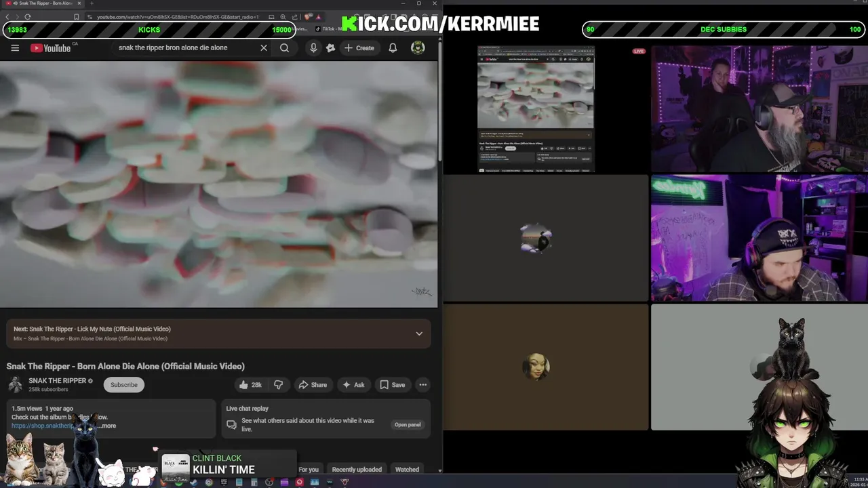Open the YouTube notifications bell
The height and width of the screenshot is (488, 868).
(x=393, y=48)
